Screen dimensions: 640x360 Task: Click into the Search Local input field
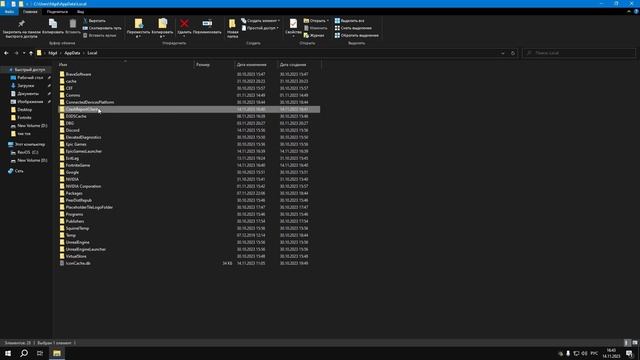pyautogui.click(x=579, y=53)
